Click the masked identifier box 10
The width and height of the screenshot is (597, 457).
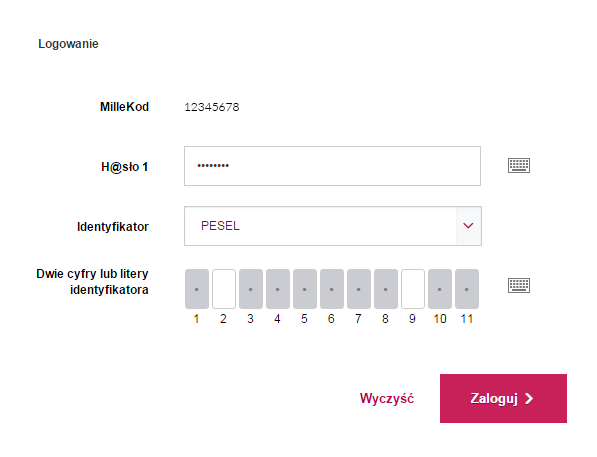[x=440, y=289]
